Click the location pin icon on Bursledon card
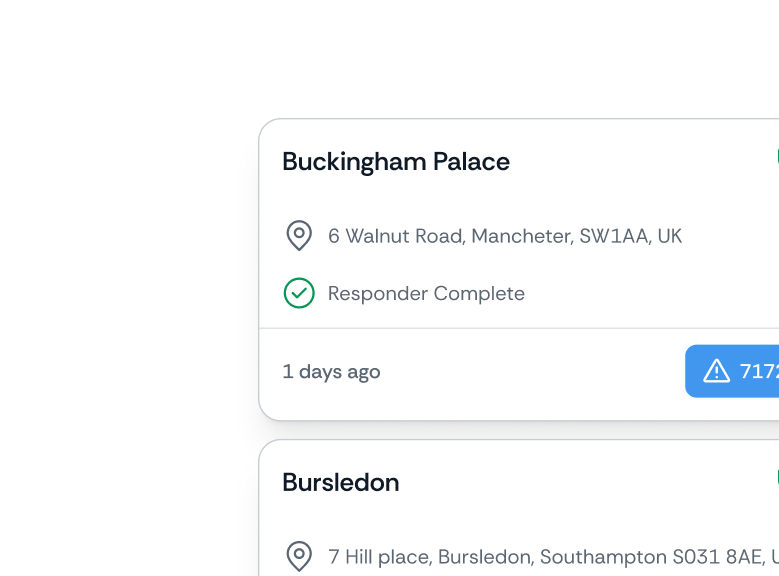Image resolution: width=779 pixels, height=576 pixels. [299, 556]
